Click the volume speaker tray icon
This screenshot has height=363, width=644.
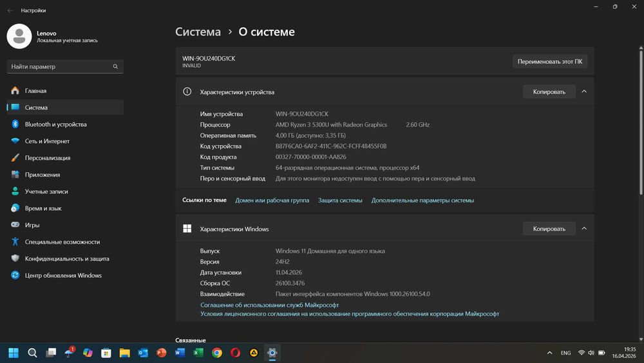pos(591,353)
